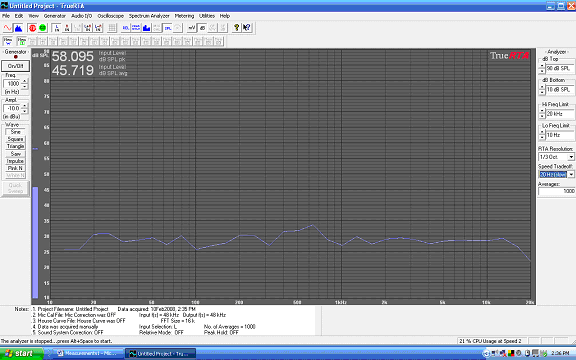Click the red sine wave oscilloscope icon
The height and width of the screenshot is (360, 576).
pos(7,28)
